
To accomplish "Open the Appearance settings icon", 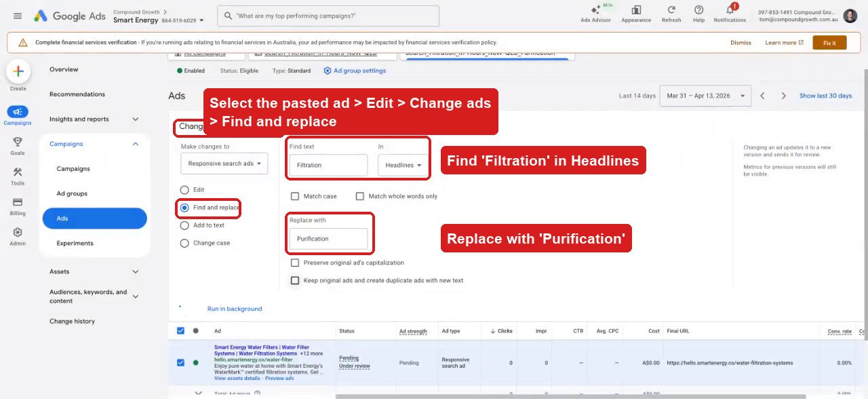I will 636,10.
